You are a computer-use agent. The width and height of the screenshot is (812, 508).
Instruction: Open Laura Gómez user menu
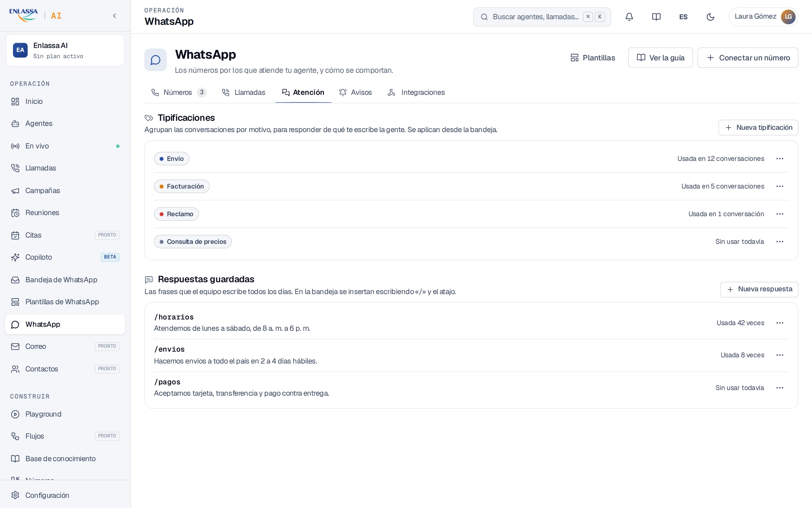[763, 17]
